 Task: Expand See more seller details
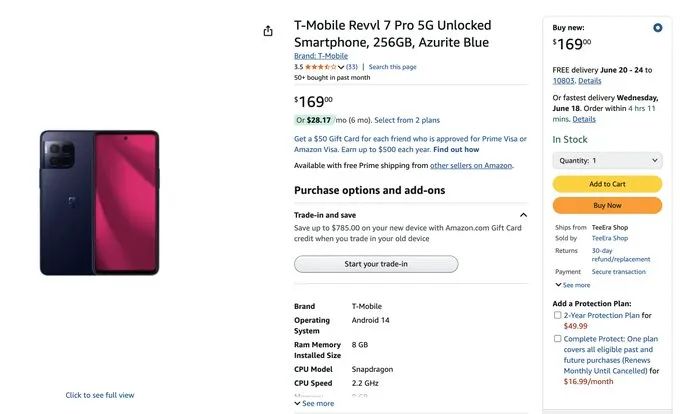(x=575, y=285)
